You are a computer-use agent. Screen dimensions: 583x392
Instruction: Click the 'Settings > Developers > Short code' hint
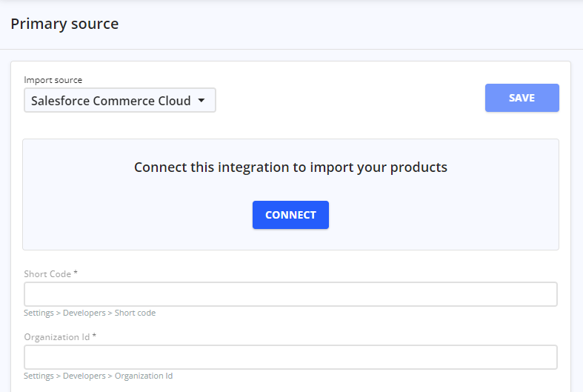(90, 313)
